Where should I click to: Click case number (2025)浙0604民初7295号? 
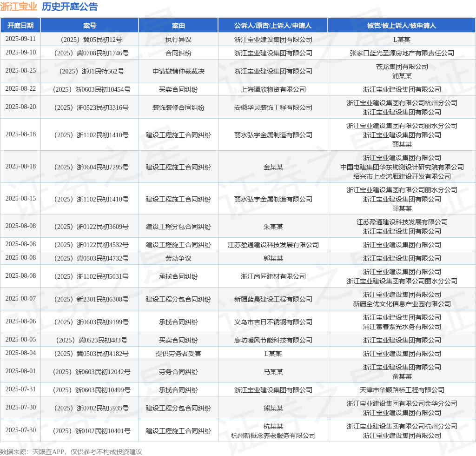click(92, 167)
